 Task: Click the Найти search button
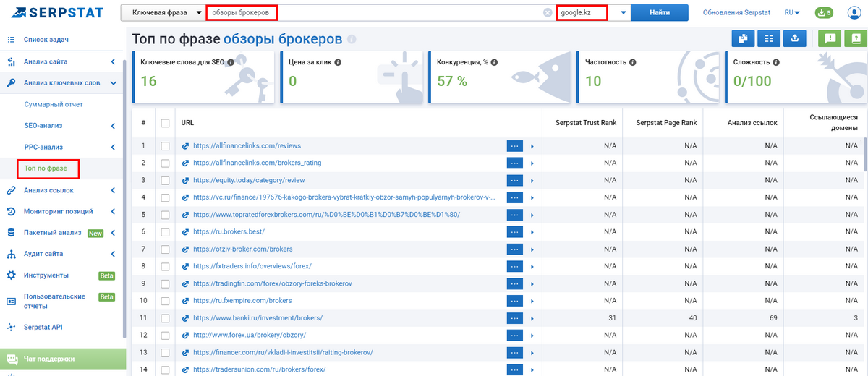click(x=659, y=13)
